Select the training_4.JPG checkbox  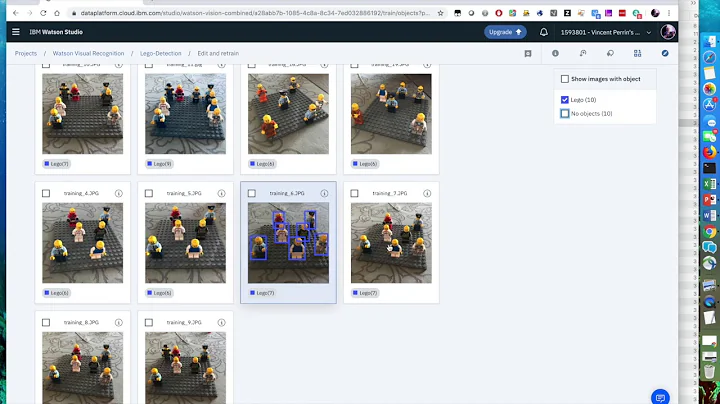pyautogui.click(x=46, y=193)
